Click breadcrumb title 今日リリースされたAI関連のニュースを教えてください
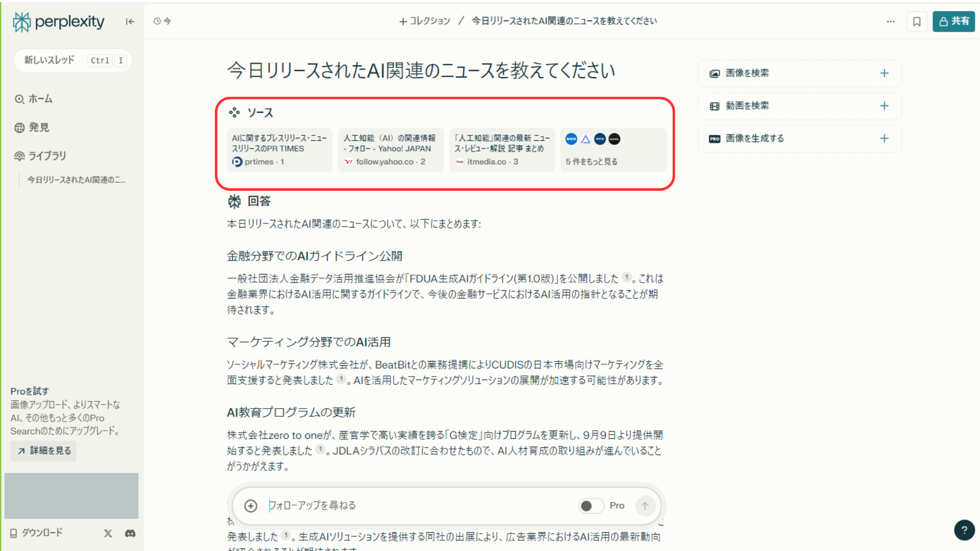This screenshot has height=551, width=980. (564, 21)
